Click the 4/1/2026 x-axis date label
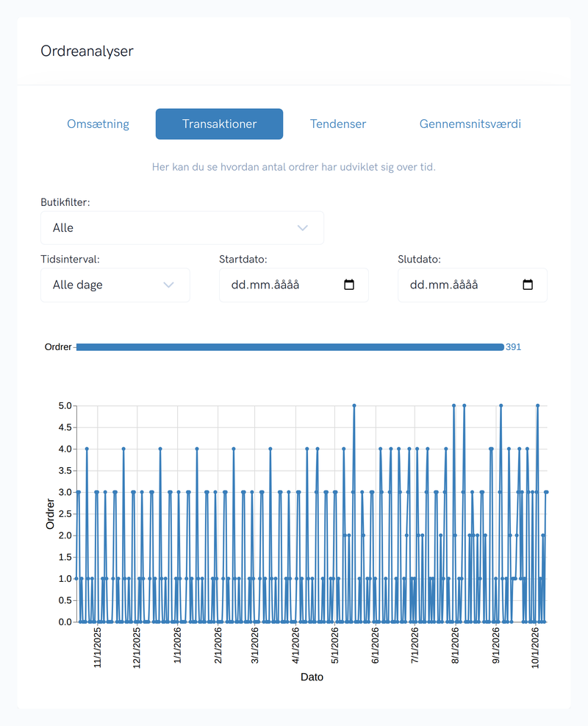The height and width of the screenshot is (726, 588). tap(295, 645)
